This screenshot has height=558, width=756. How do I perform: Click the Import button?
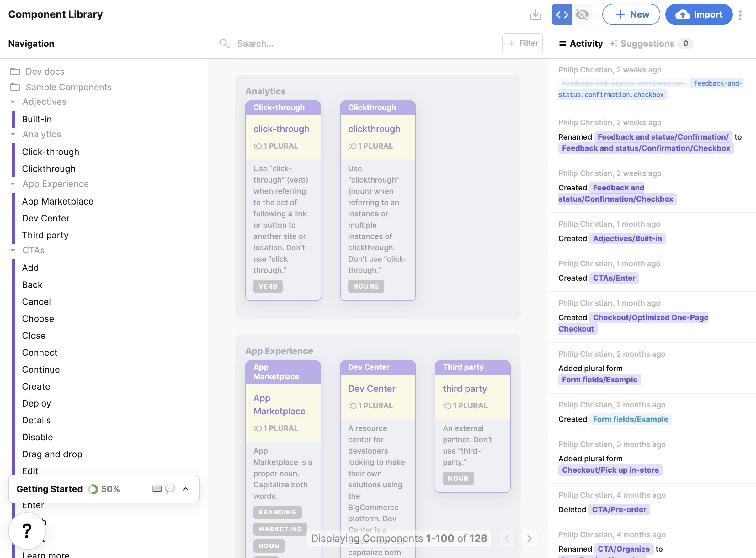click(698, 14)
